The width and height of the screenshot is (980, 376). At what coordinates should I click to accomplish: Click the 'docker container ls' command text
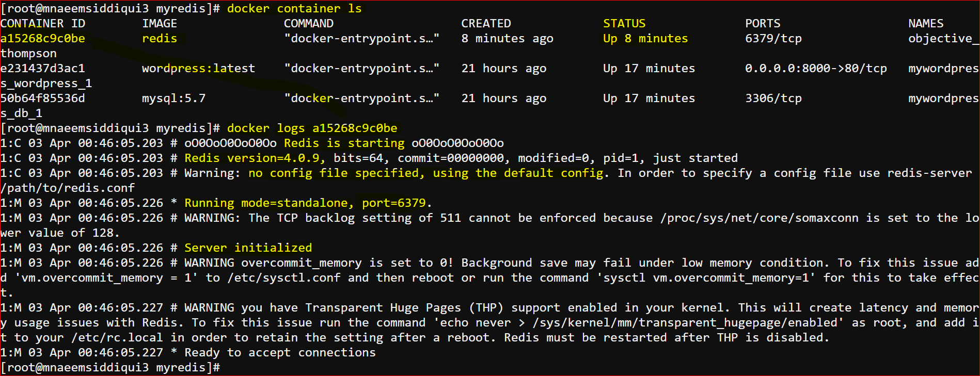[x=294, y=8]
